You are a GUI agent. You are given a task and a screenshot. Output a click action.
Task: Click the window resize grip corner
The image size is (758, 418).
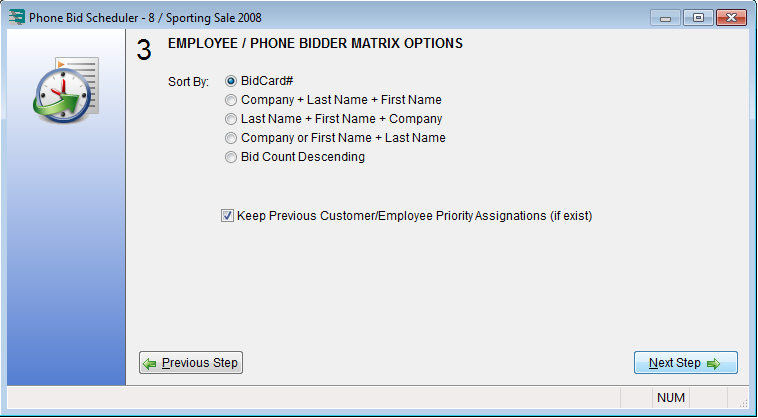pos(742,402)
